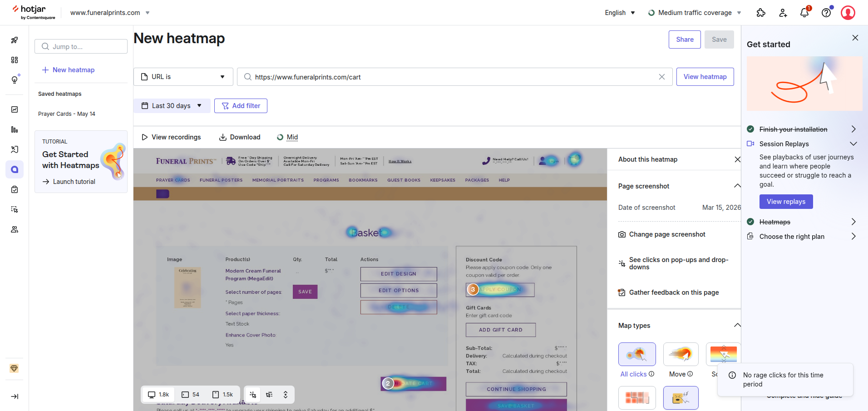Select the Move map type
868x411 pixels.
pyautogui.click(x=681, y=354)
